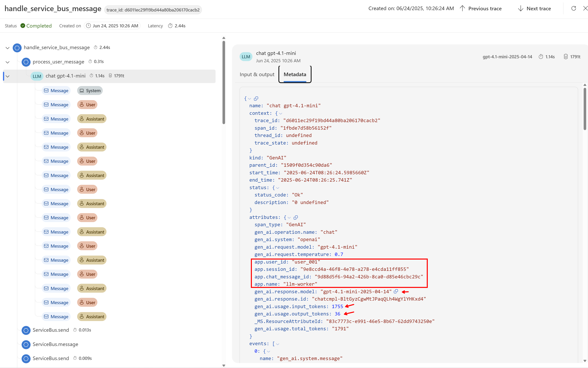
Task: Collapse the status JSON section
Action: [x=278, y=188]
